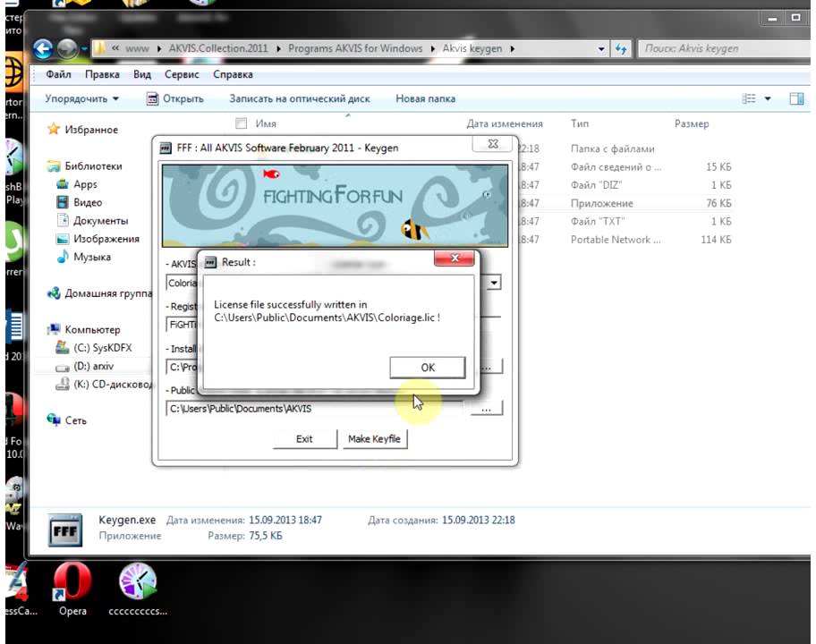This screenshot has width=816, height=644.
Task: Click the Открыть toolbar button
Action: pyautogui.click(x=175, y=98)
